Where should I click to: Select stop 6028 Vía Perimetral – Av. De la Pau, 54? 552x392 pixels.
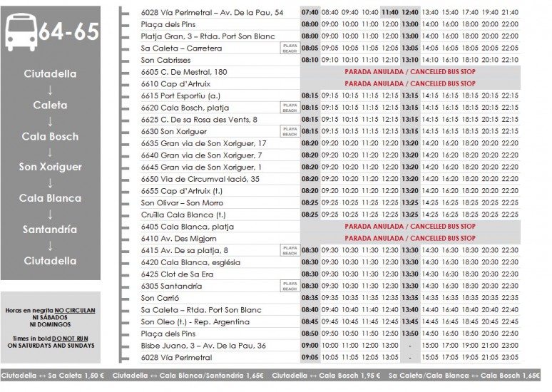[x=212, y=13]
